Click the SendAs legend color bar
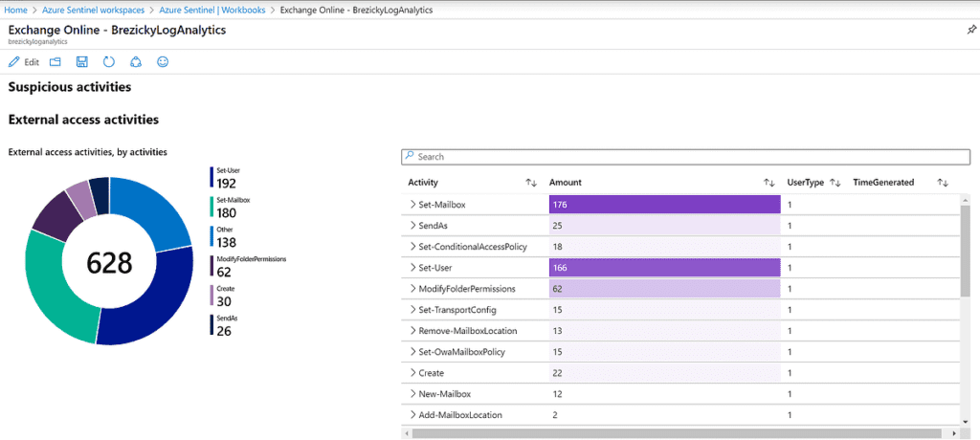This screenshot has width=980, height=440. pyautogui.click(x=212, y=325)
